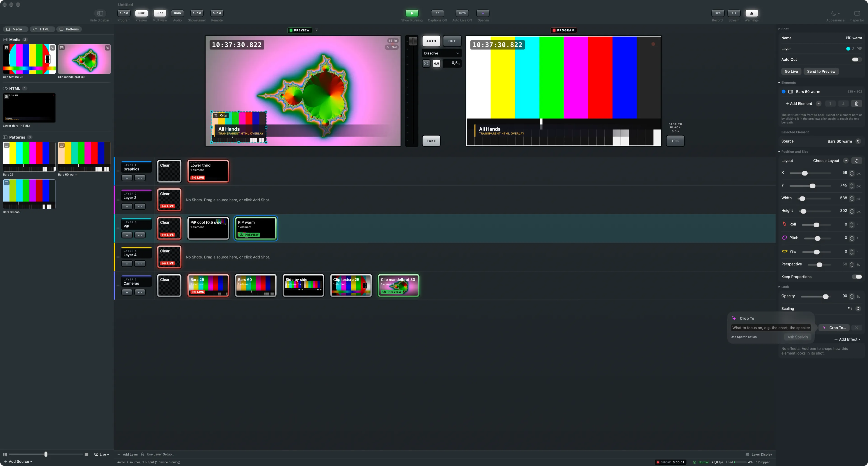Open the Choose Layout dropdown

[830, 161]
